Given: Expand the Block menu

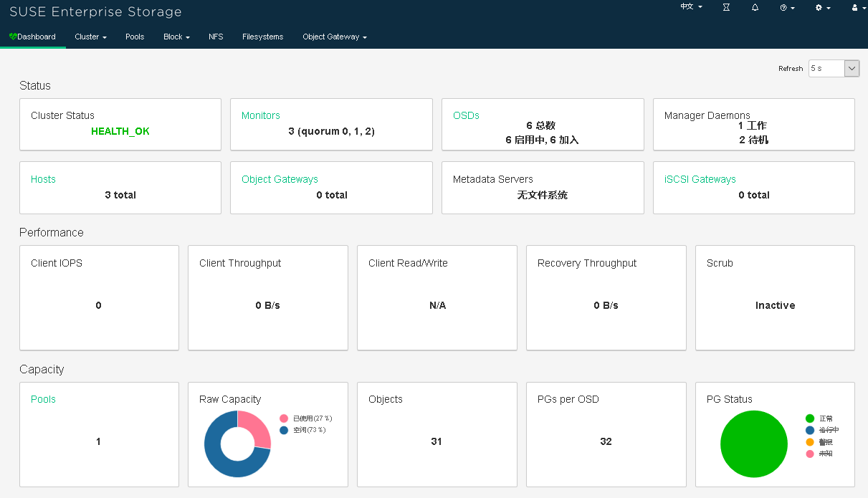Looking at the screenshot, I should coord(176,37).
